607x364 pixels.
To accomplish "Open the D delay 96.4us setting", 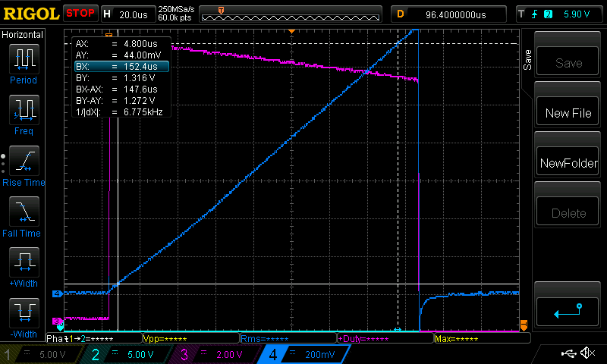I will pos(448,14).
